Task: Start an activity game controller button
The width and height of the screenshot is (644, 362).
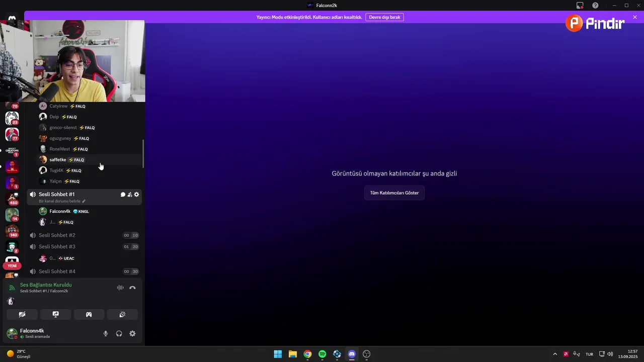Action: point(89,315)
